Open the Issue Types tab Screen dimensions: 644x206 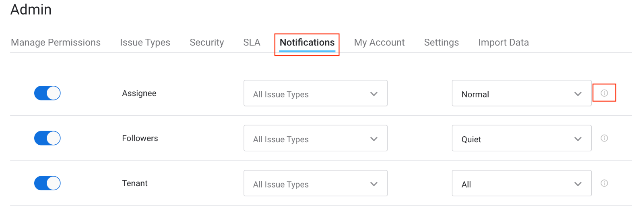[145, 42]
